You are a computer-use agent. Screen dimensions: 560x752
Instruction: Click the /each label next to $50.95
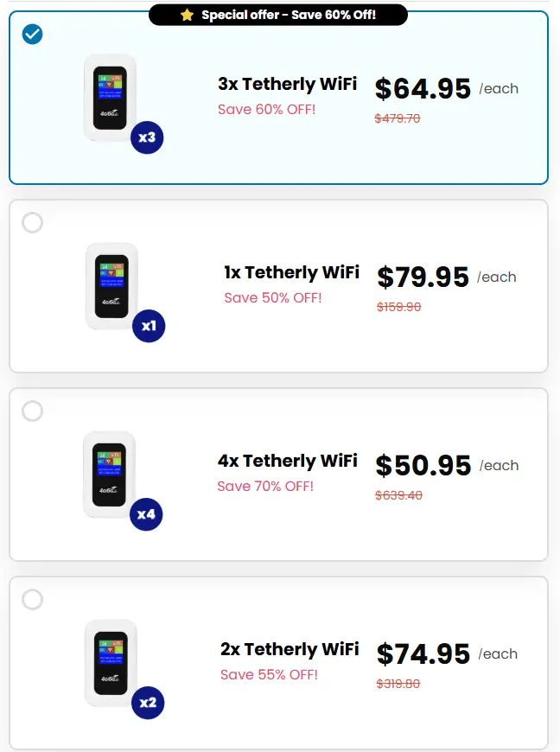coord(499,465)
